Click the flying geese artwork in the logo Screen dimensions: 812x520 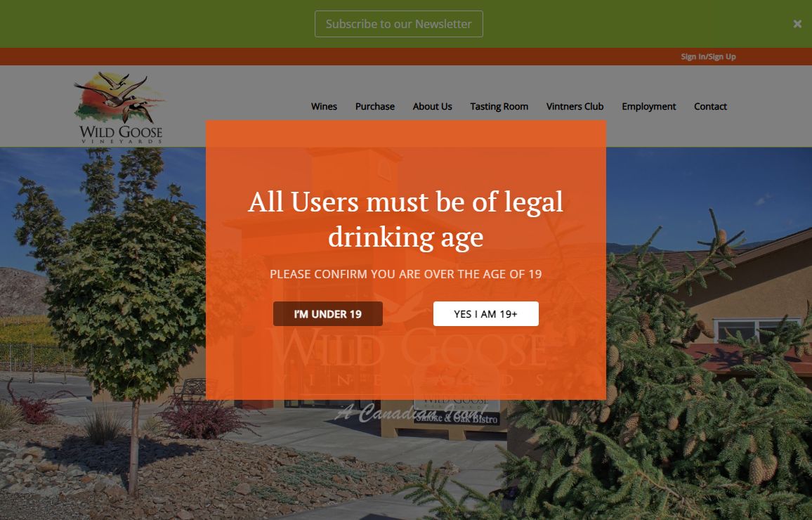point(119,98)
